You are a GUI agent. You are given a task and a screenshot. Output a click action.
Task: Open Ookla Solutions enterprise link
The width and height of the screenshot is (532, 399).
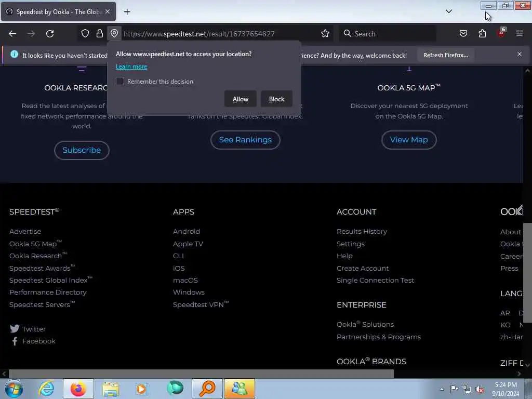point(365,324)
